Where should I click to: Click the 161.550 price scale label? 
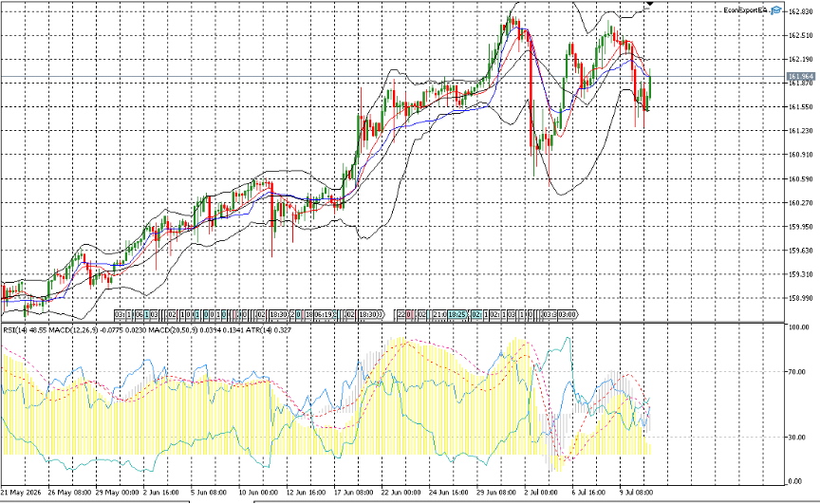[x=800, y=107]
